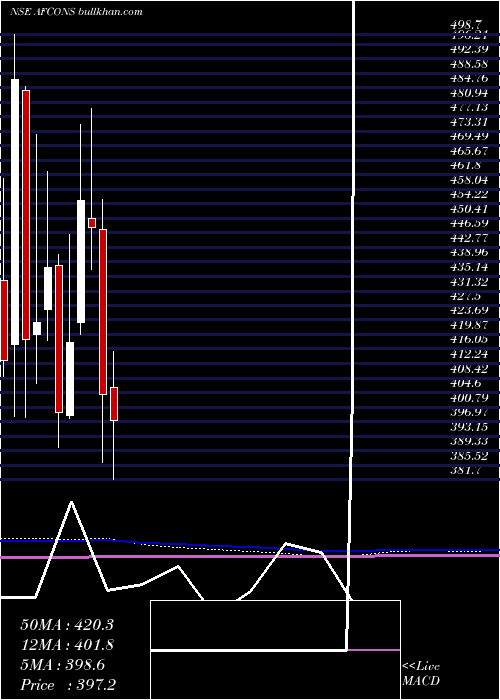Select the tallest white candlestick body
Viewport: 500px width, 700px height.
15,212
